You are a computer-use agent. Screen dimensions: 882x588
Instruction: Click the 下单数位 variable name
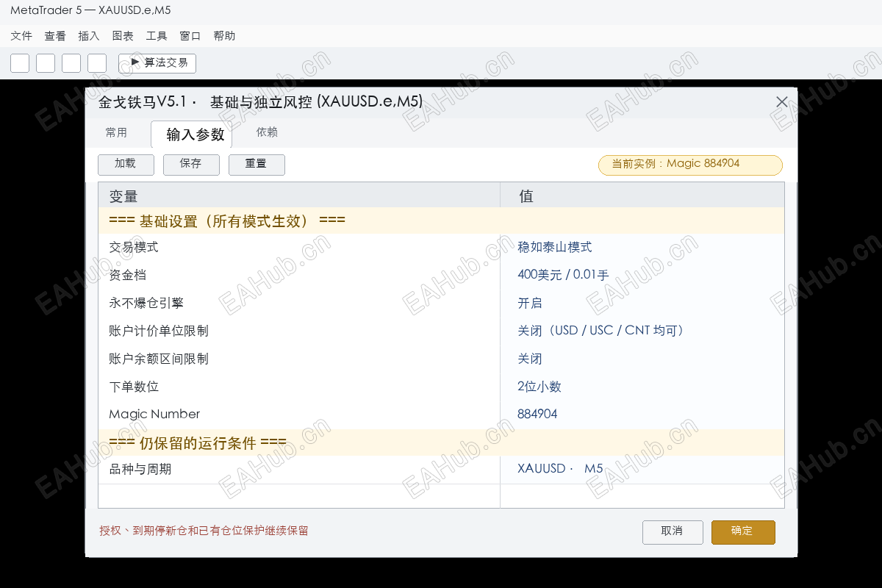[134, 387]
